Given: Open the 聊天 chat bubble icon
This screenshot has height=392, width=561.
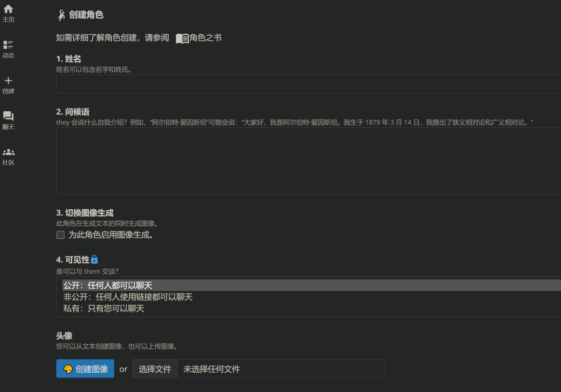Looking at the screenshot, I should [x=8, y=116].
